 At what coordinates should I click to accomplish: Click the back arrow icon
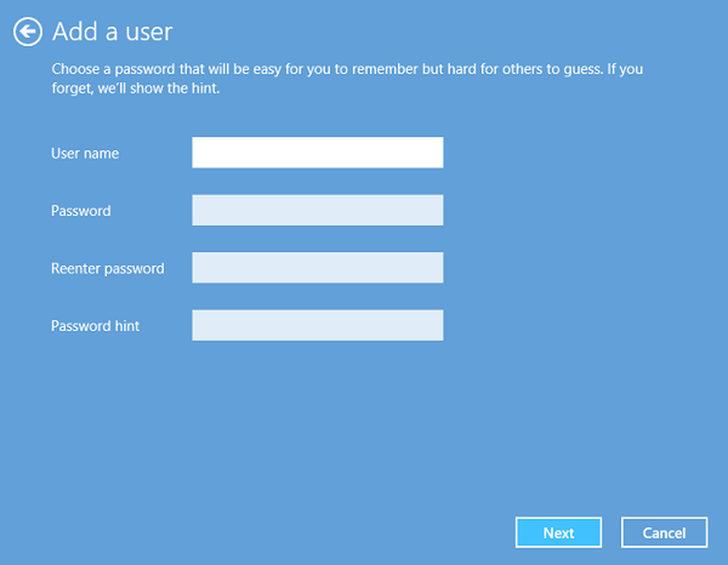point(28,32)
